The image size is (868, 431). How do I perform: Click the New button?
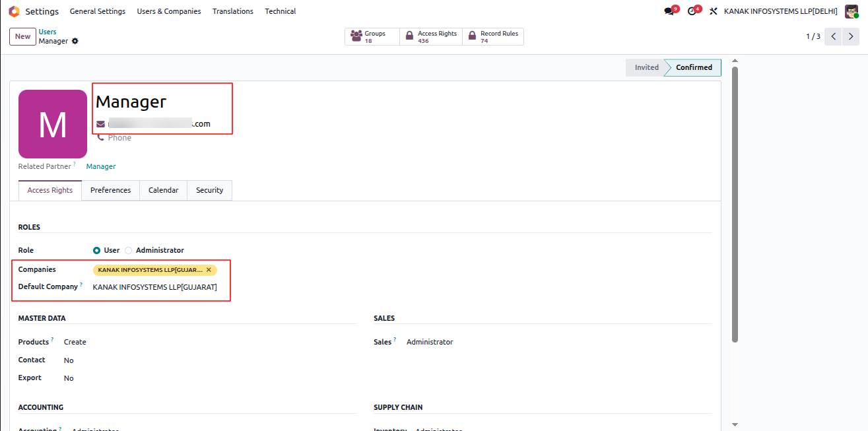click(x=22, y=36)
